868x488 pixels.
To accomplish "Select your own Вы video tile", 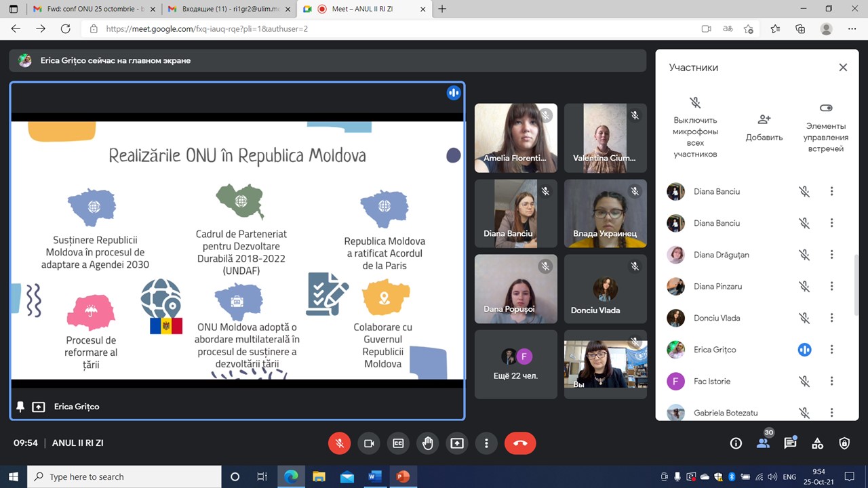I will [x=606, y=365].
